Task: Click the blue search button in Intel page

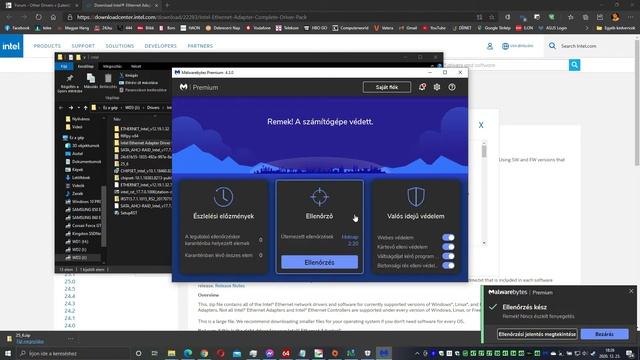Action: click(574, 65)
